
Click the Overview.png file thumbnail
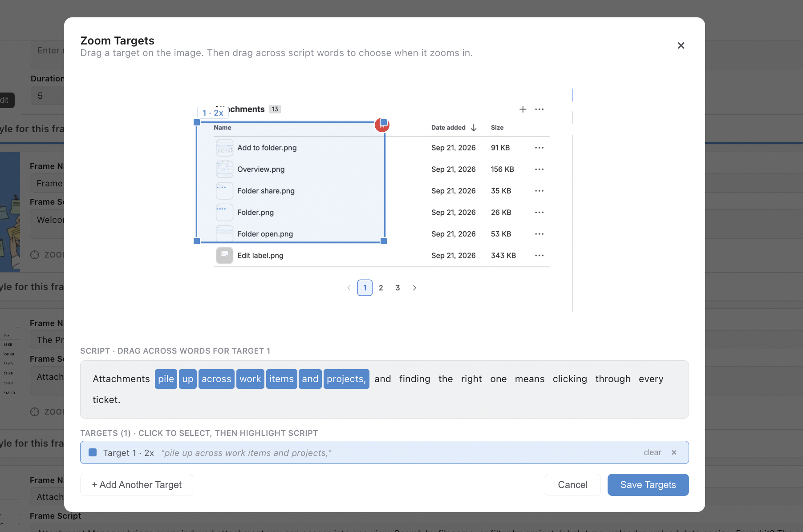(x=224, y=169)
